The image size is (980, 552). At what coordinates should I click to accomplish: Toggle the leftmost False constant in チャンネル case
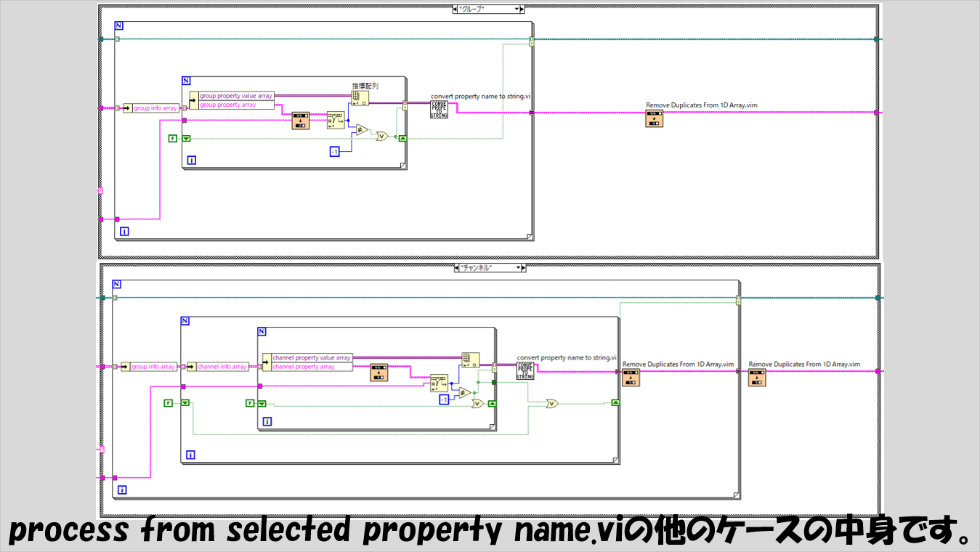(x=169, y=402)
